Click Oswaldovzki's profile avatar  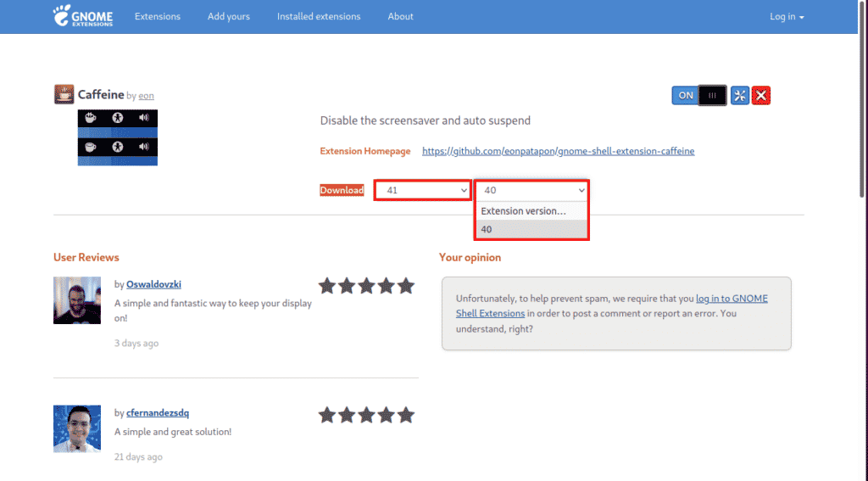[x=77, y=300]
